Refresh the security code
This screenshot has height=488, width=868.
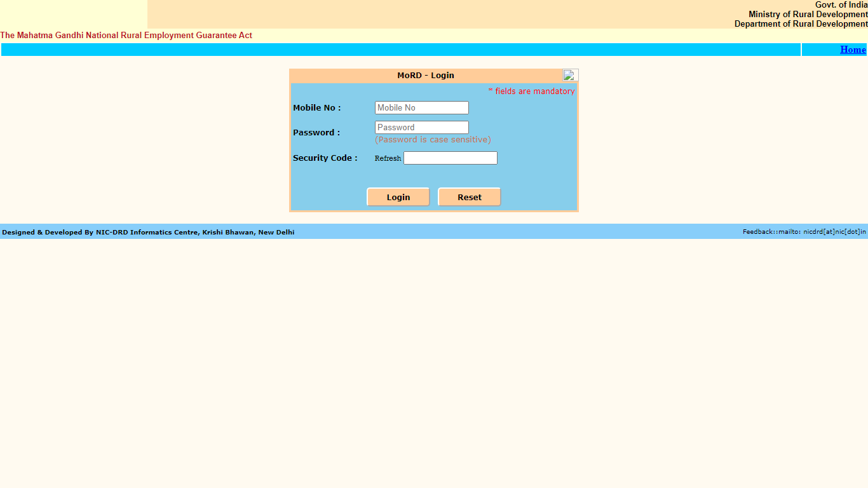pyautogui.click(x=388, y=158)
